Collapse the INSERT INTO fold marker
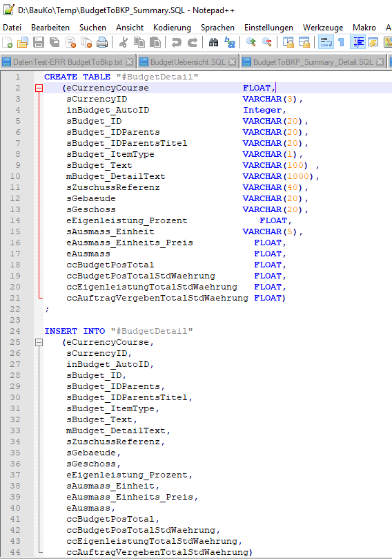Screen dimensions: 392x559 pos(39,342)
